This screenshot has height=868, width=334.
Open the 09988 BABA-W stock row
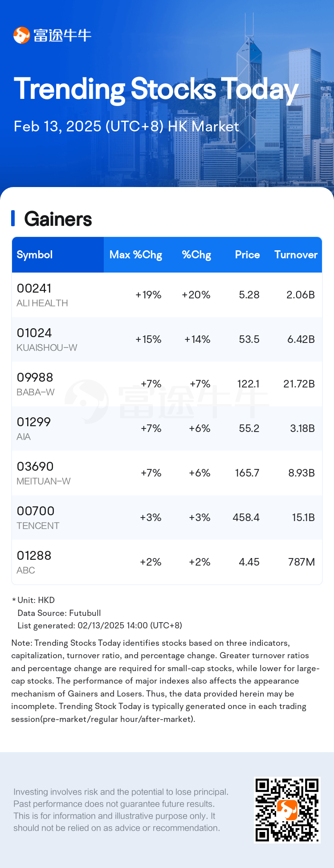click(x=167, y=384)
